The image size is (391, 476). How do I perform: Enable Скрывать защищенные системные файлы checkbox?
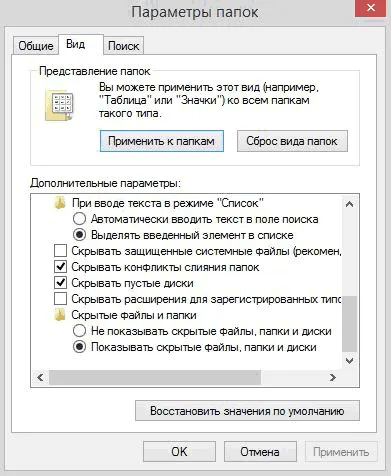pos(60,251)
